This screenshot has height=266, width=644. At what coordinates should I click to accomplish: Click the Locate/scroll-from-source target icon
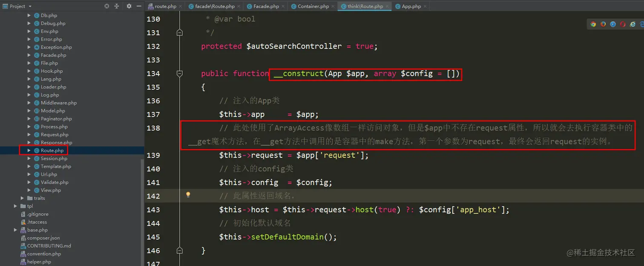point(106,6)
